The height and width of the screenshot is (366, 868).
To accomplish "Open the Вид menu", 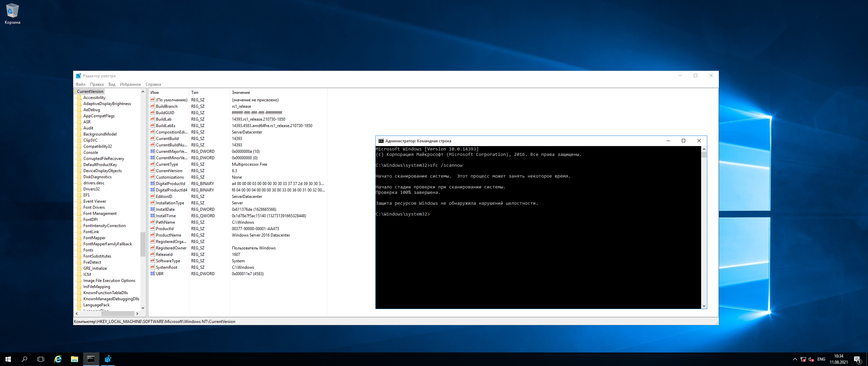I will point(112,84).
